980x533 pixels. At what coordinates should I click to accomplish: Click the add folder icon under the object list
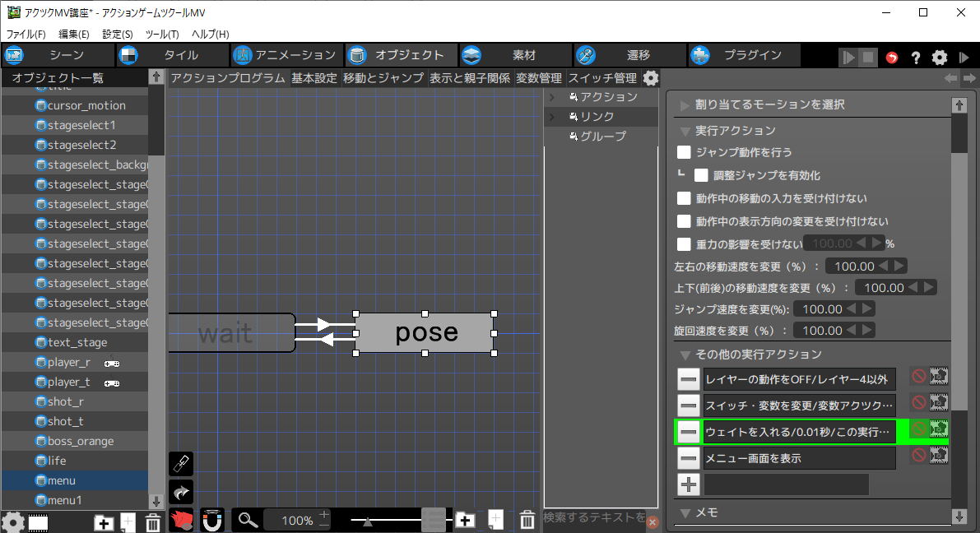pos(104,521)
